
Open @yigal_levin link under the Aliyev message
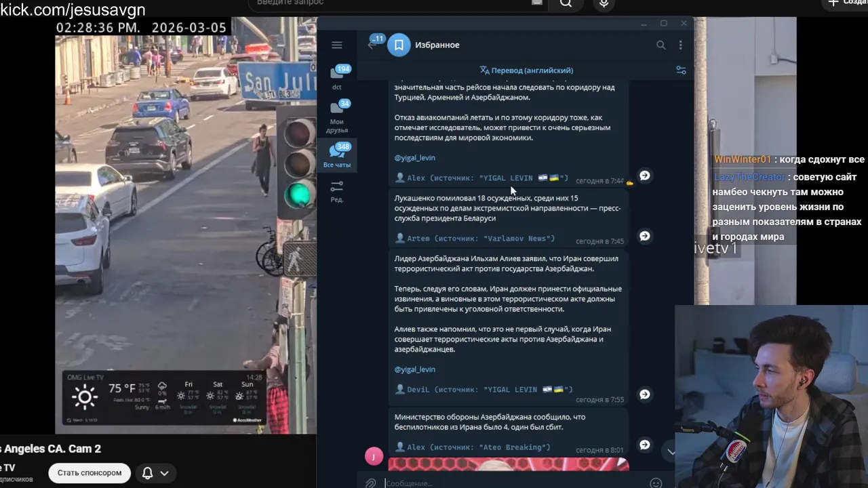click(x=415, y=369)
